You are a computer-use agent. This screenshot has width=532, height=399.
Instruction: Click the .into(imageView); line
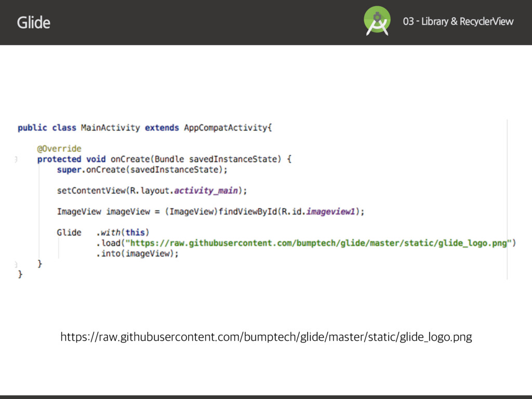137,254
